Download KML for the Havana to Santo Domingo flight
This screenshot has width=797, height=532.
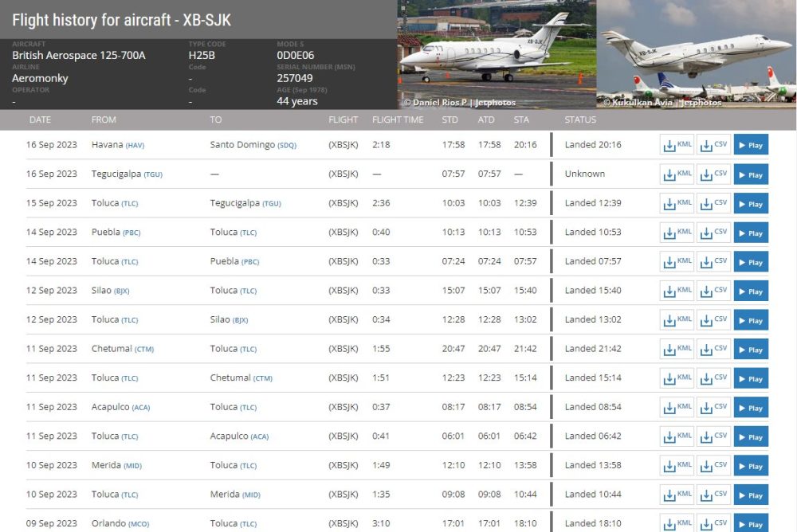click(677, 144)
